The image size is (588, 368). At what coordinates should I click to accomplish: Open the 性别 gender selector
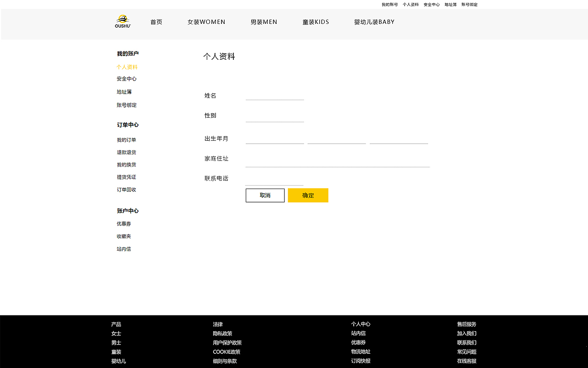tap(275, 115)
